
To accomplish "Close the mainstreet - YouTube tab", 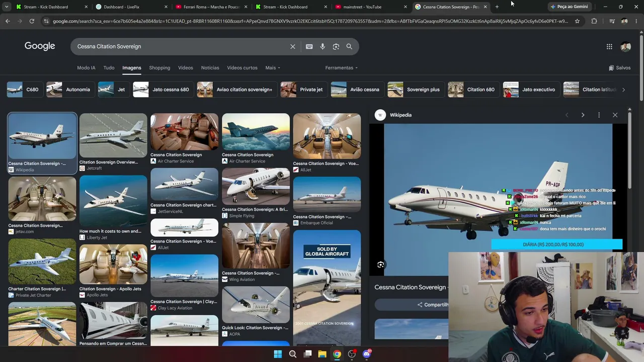I will click(406, 7).
